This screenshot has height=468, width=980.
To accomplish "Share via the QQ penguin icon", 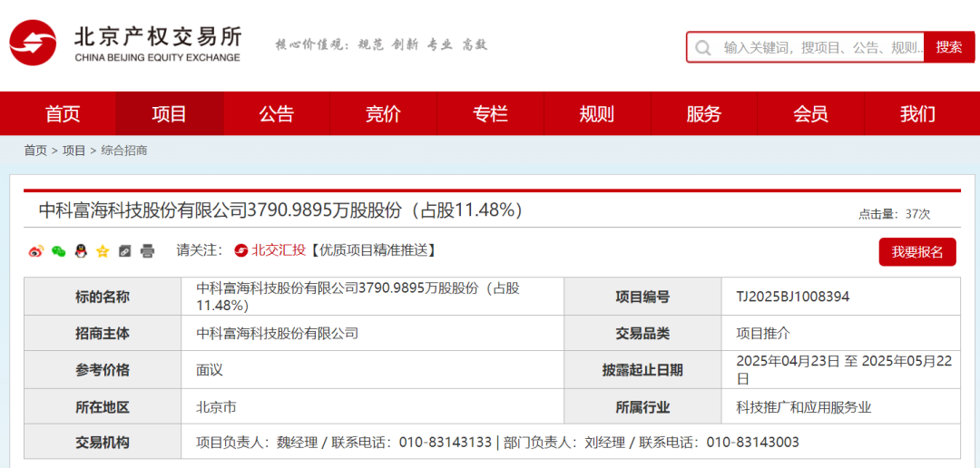I will click(81, 251).
